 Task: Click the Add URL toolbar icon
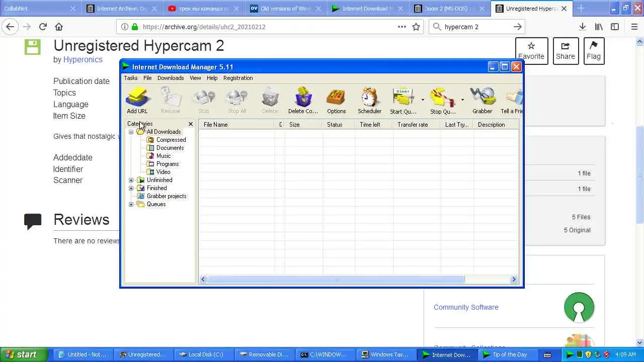coord(137,100)
